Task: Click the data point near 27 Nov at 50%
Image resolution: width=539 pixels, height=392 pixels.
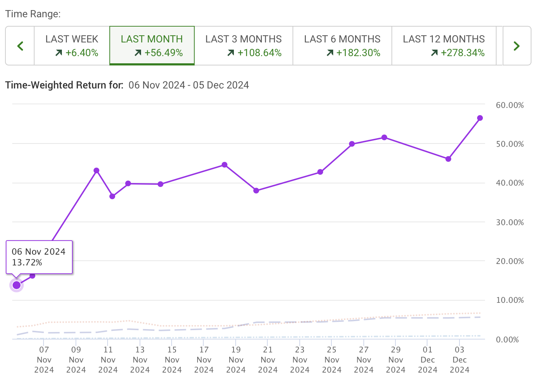Action: click(352, 144)
